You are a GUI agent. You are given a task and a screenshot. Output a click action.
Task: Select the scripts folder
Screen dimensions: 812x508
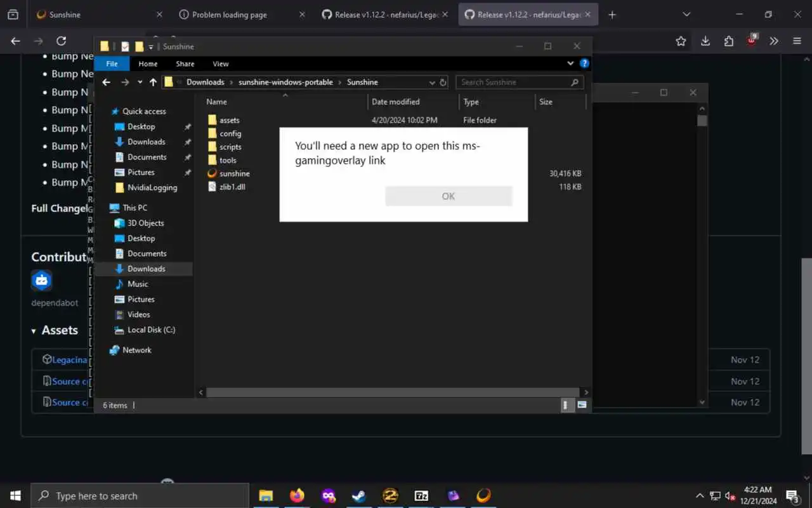click(230, 147)
